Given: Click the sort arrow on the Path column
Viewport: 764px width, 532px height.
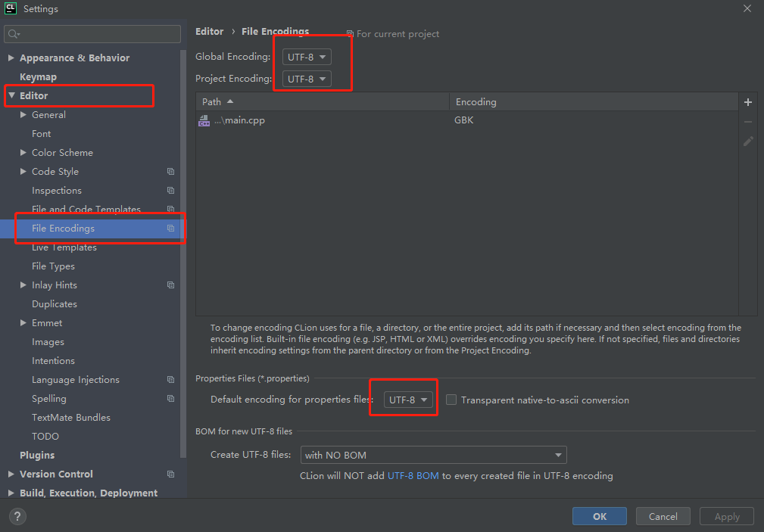Looking at the screenshot, I should (x=230, y=101).
